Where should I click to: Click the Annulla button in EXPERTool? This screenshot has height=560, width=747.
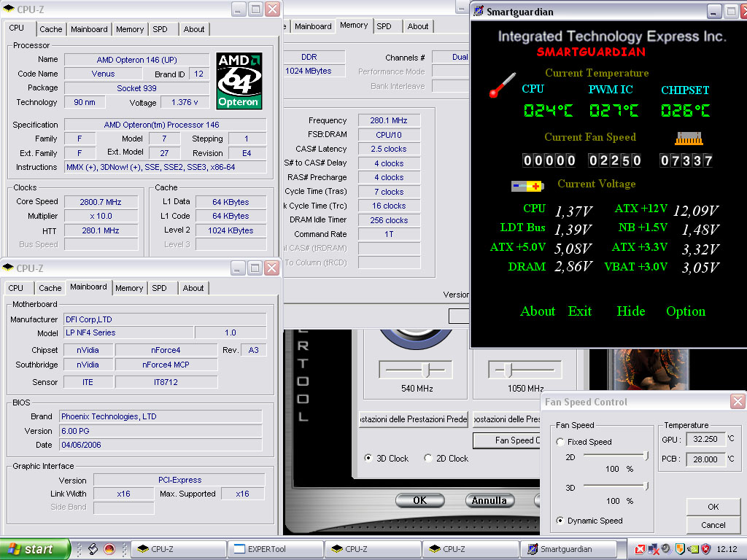(489, 500)
